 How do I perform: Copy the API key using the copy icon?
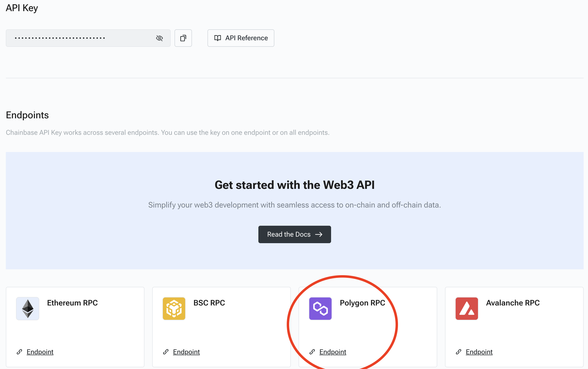(x=183, y=38)
